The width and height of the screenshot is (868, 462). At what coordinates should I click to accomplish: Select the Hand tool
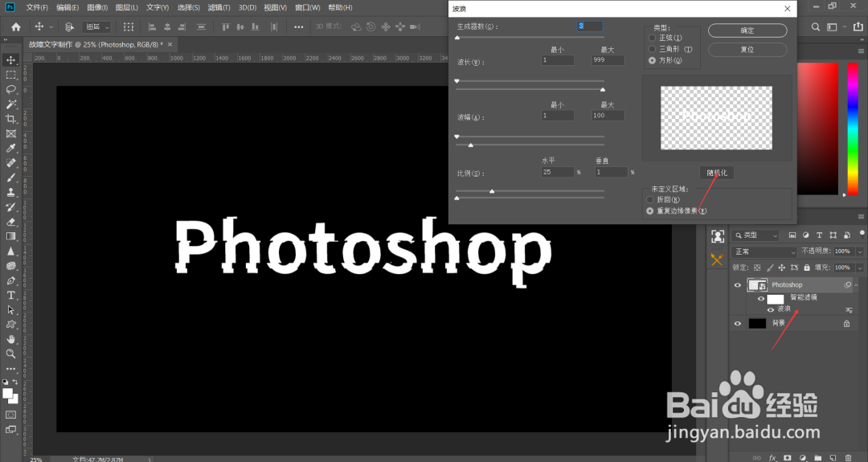coord(11,339)
